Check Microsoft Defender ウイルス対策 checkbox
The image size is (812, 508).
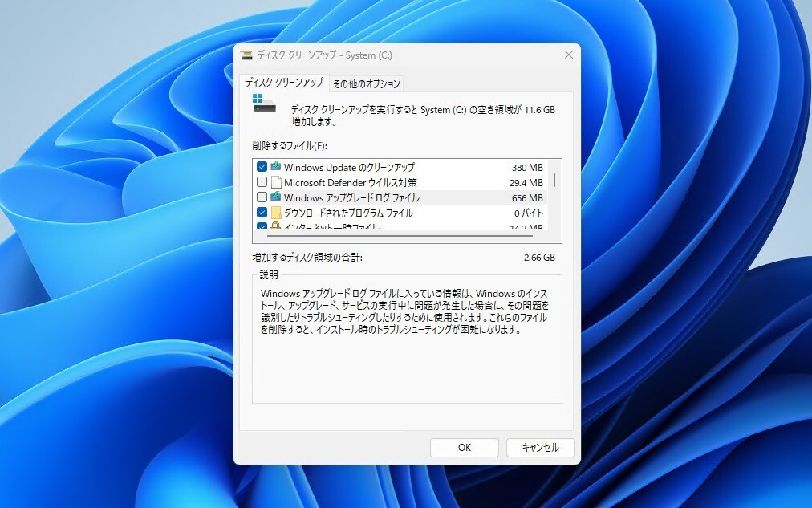point(262,181)
